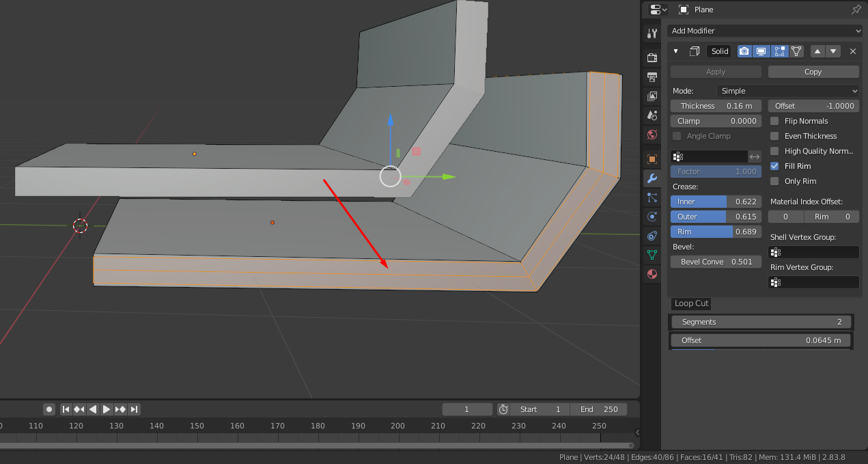Open the thickness vertex group selector

[x=709, y=156]
